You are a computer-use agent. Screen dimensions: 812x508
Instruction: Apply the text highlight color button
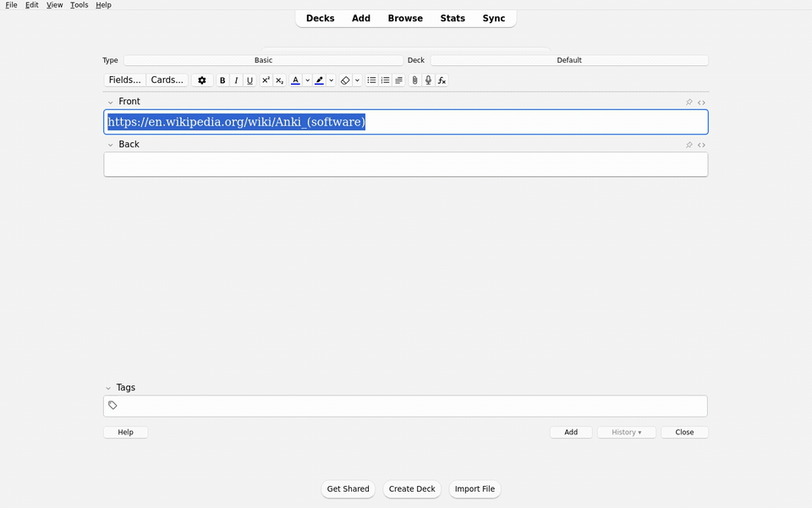[320, 80]
